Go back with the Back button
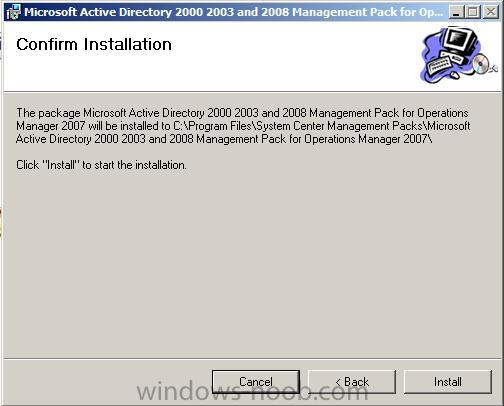The width and height of the screenshot is (504, 406). [x=352, y=382]
